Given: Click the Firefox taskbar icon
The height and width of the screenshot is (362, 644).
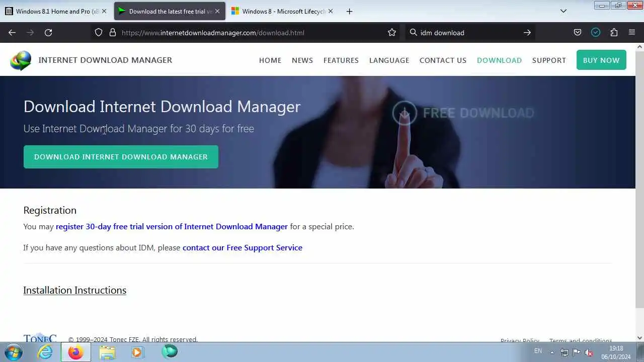Looking at the screenshot, I should click(76, 352).
